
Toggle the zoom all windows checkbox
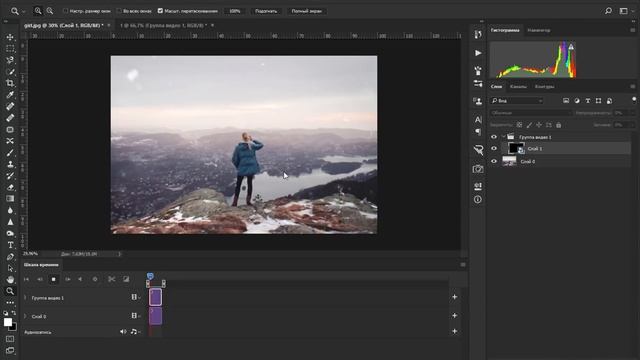119,11
